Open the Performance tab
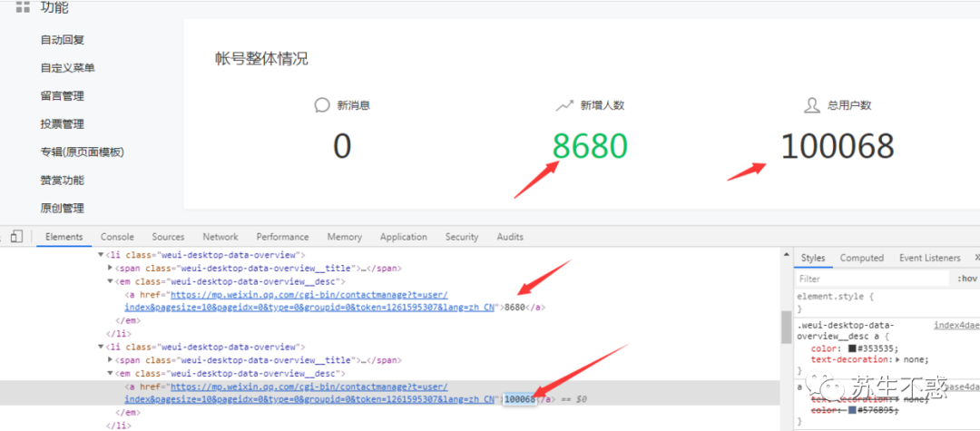This screenshot has width=980, height=431. pyautogui.click(x=282, y=237)
